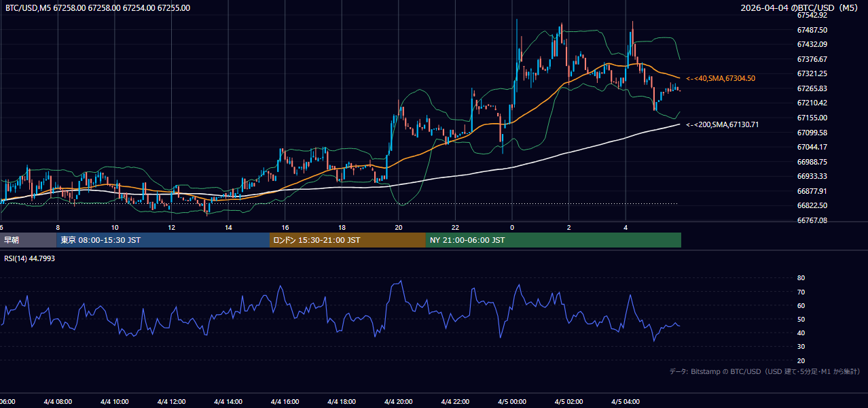The image size is (868, 408).
Task: Click the 4/4 14:00 bottom time label
Action: 228,401
